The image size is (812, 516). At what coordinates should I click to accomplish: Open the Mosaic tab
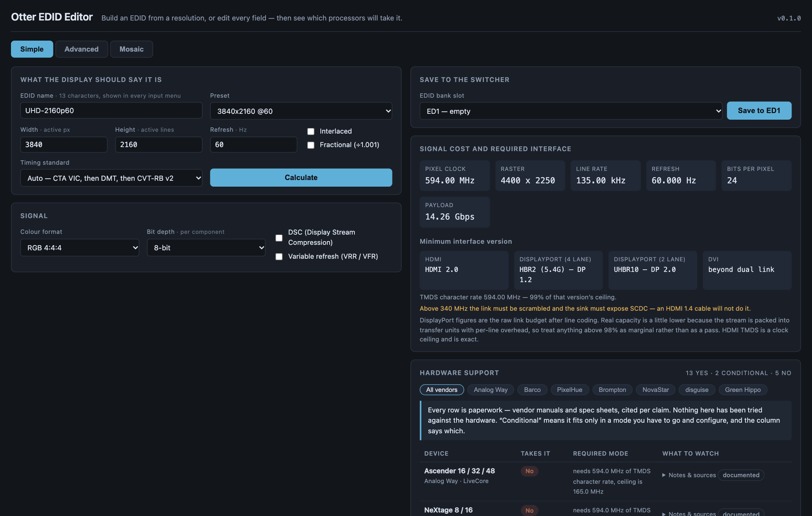pyautogui.click(x=132, y=49)
